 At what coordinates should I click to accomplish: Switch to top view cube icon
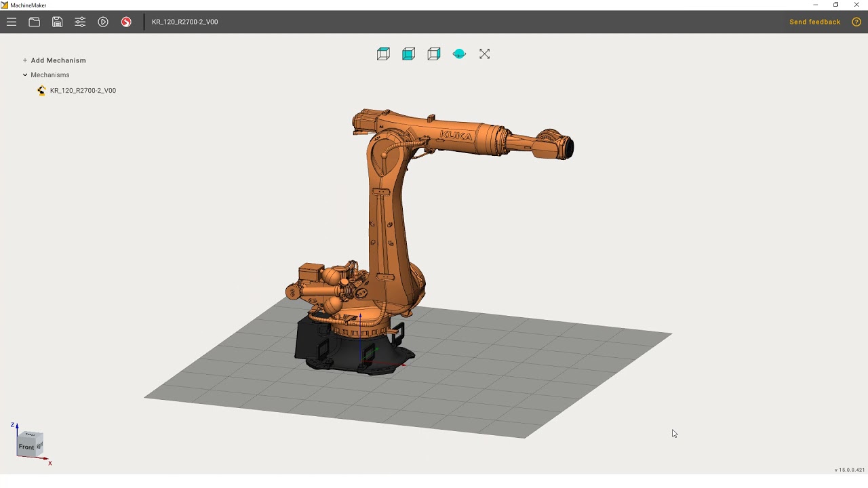click(x=383, y=54)
